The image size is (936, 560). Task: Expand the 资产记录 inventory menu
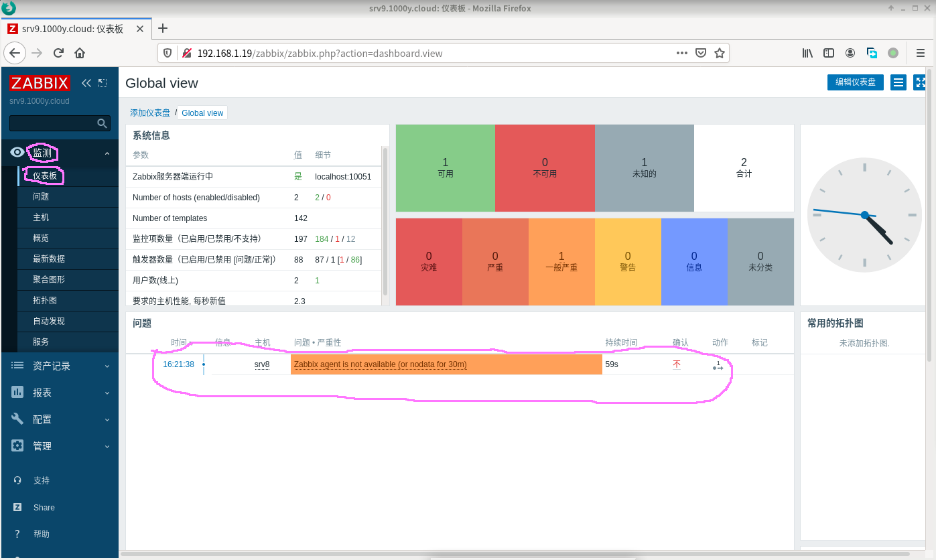coord(60,366)
